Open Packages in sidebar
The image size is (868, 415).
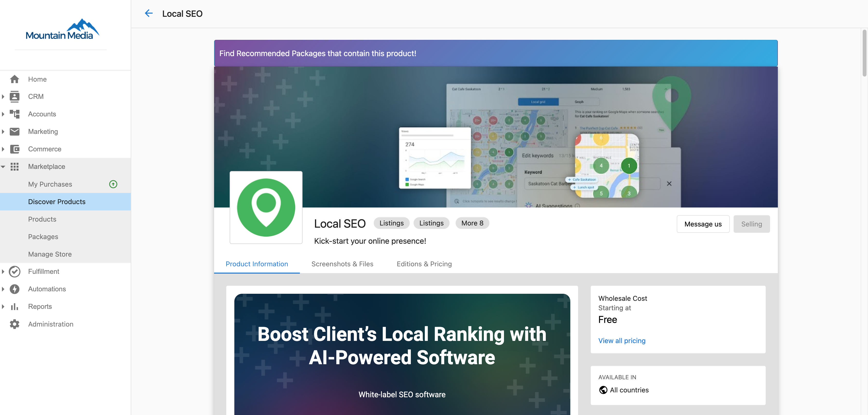tap(65, 237)
